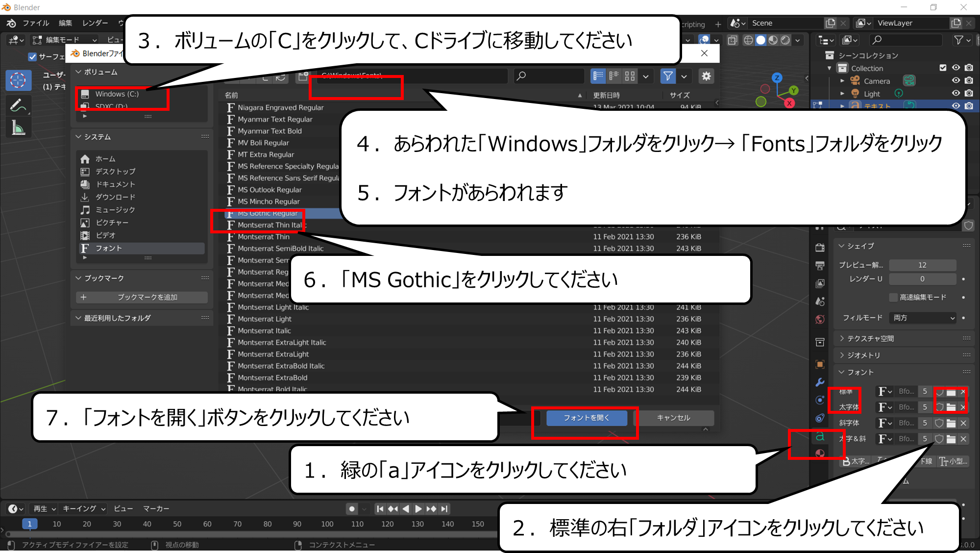Hide Light in viewport via eye icon

tap(956, 93)
